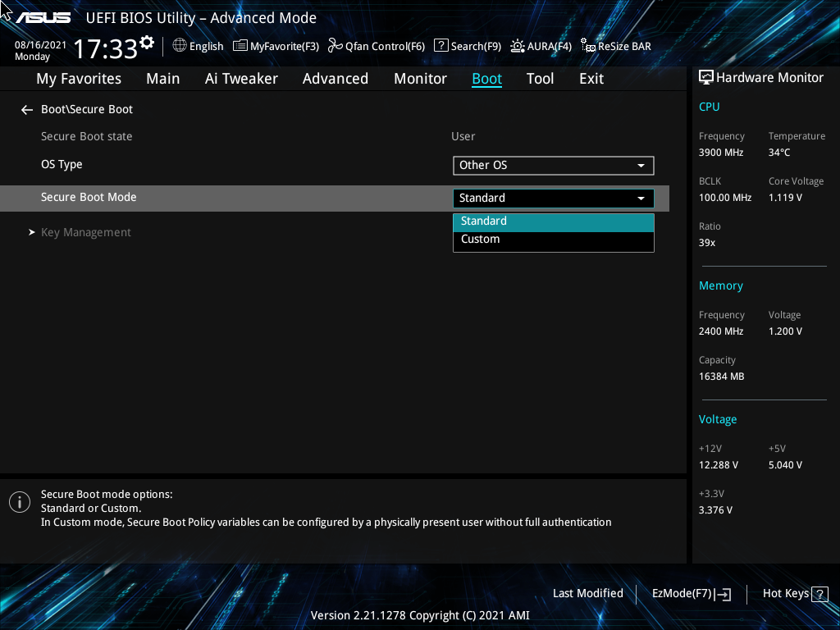The width and height of the screenshot is (840, 630).
Task: Click memory voltage value 1.200 V
Action: [x=785, y=331]
